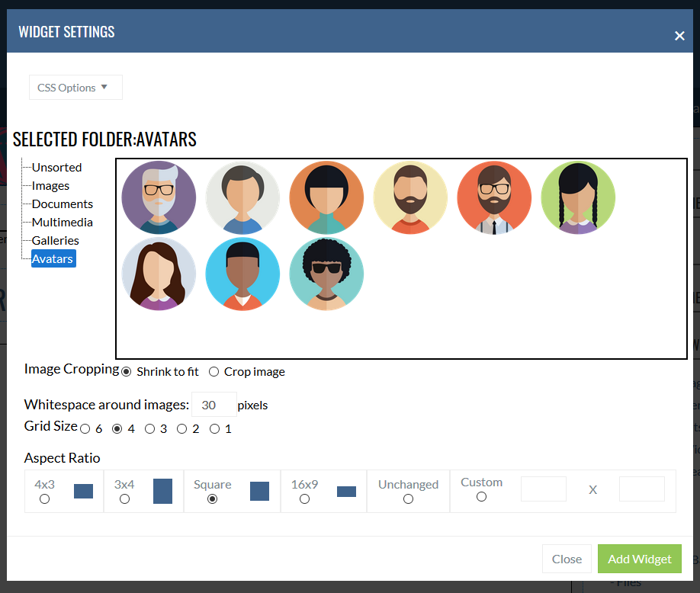Click the Aspect Ratio label

62,458
